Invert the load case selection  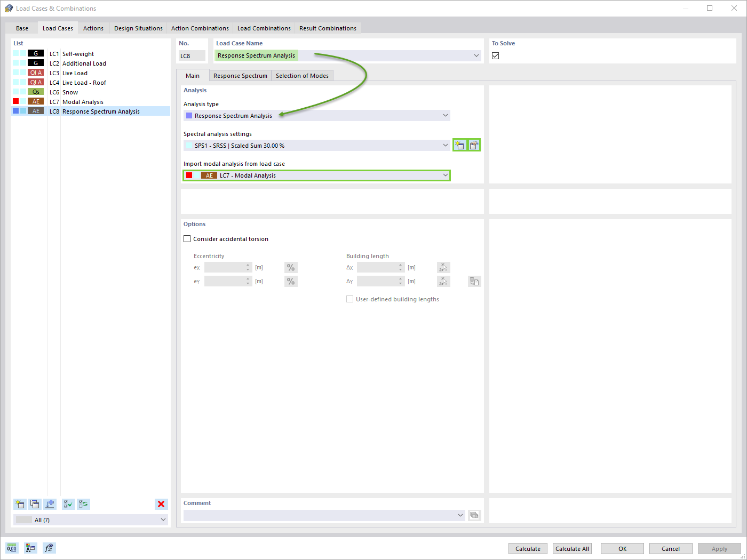[83, 504]
